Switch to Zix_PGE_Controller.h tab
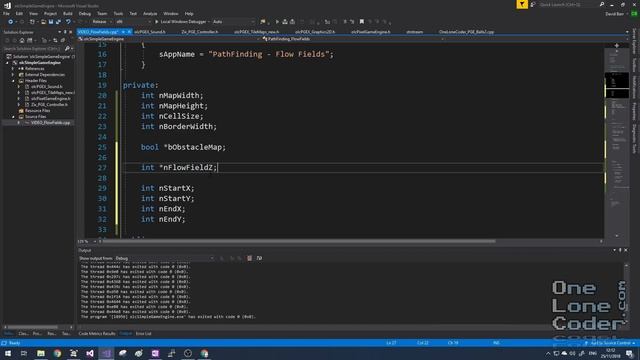This screenshot has height=360, width=640. [200, 31]
